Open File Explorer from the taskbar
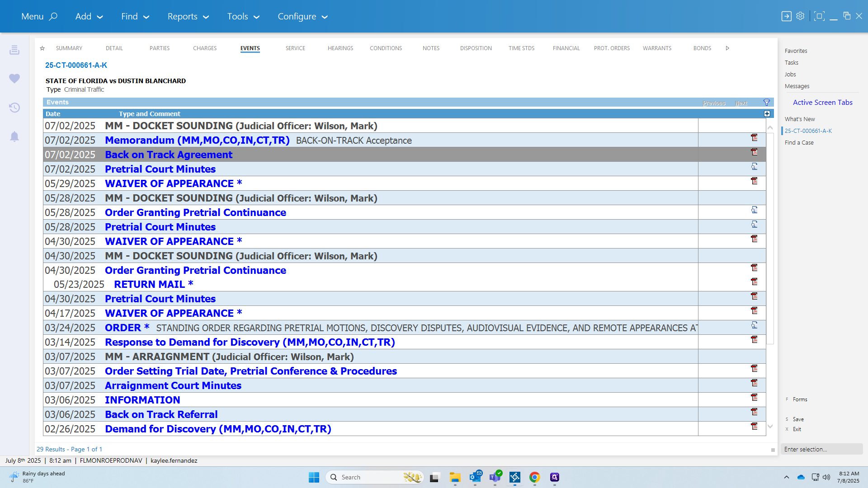868x488 pixels. tap(455, 477)
